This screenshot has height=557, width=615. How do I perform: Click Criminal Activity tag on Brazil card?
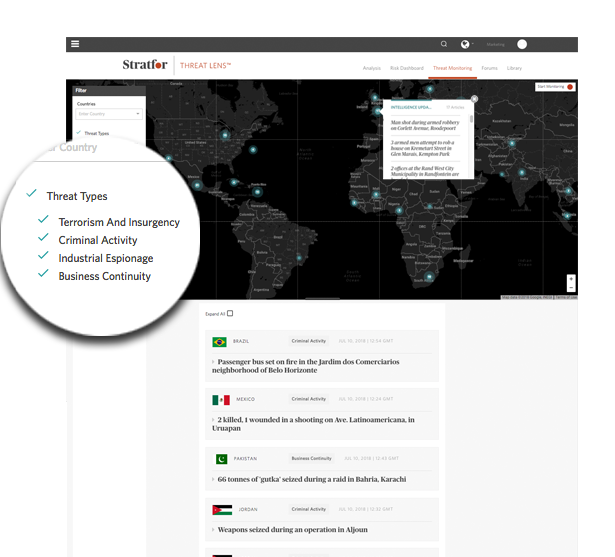pos(309,341)
